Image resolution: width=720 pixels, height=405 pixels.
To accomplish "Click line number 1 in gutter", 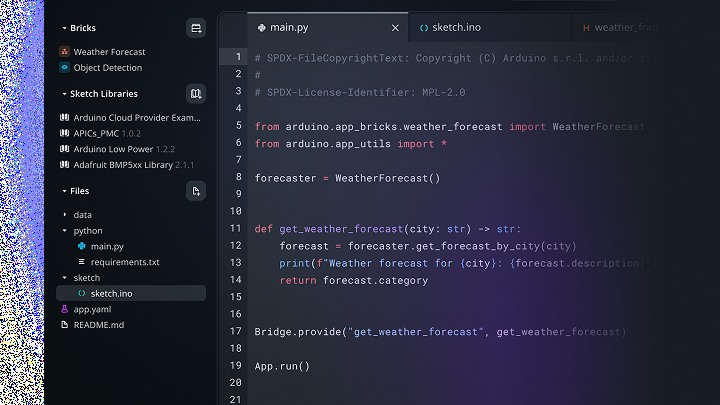I will tap(238, 56).
